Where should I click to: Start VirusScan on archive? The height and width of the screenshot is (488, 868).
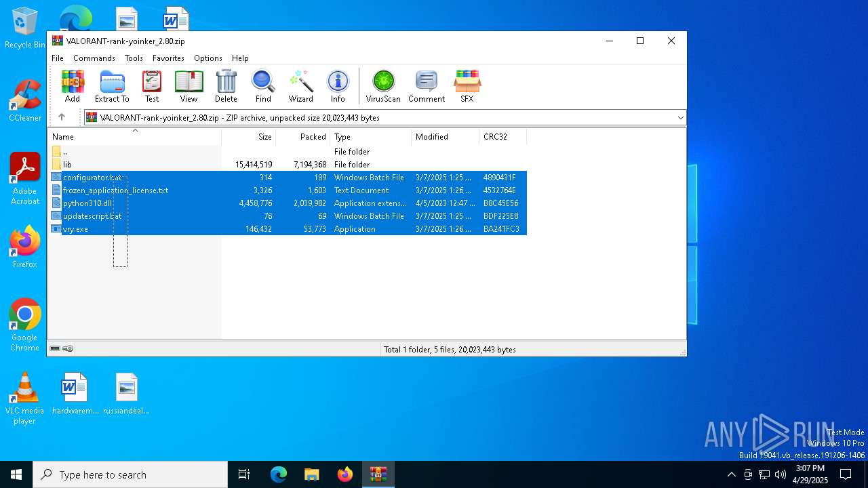383,86
